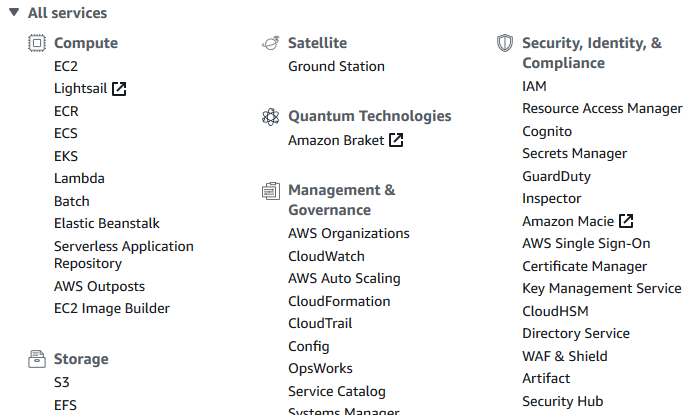Image resolution: width=685 pixels, height=415 pixels.
Task: Open the EKS service
Action: click(x=66, y=156)
